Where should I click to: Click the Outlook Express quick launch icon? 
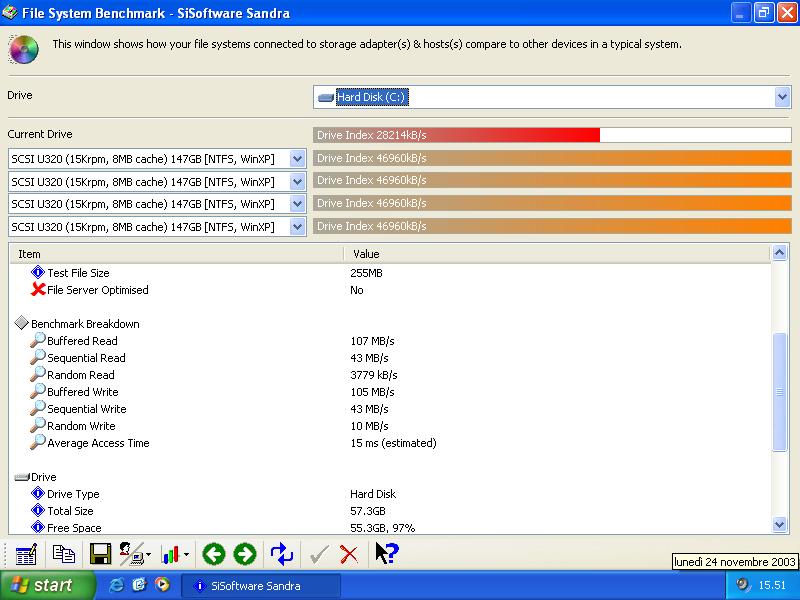click(139, 585)
